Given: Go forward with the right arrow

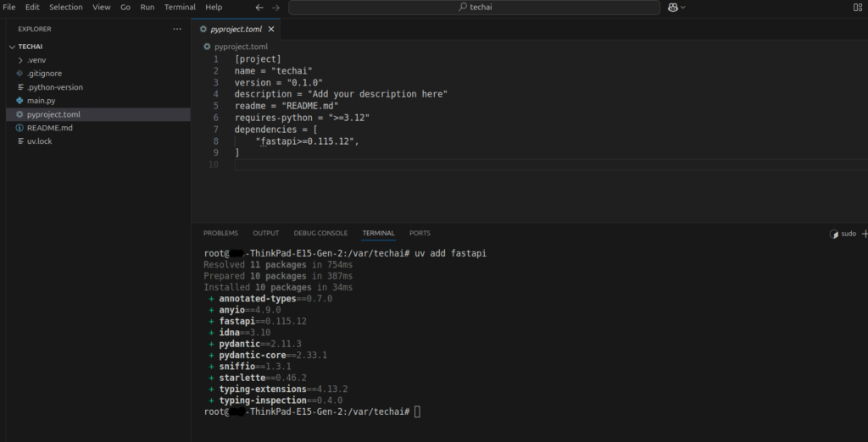Looking at the screenshot, I should click(x=275, y=7).
